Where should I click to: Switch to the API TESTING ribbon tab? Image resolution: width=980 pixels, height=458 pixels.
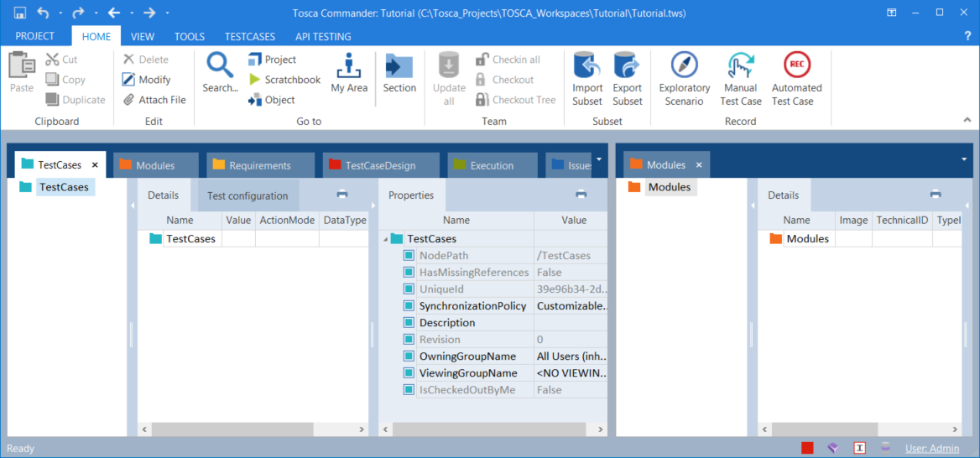322,36
